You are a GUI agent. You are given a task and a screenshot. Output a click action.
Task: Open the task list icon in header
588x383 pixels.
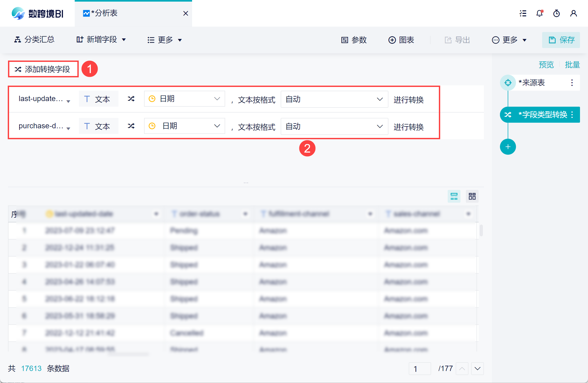pos(523,13)
